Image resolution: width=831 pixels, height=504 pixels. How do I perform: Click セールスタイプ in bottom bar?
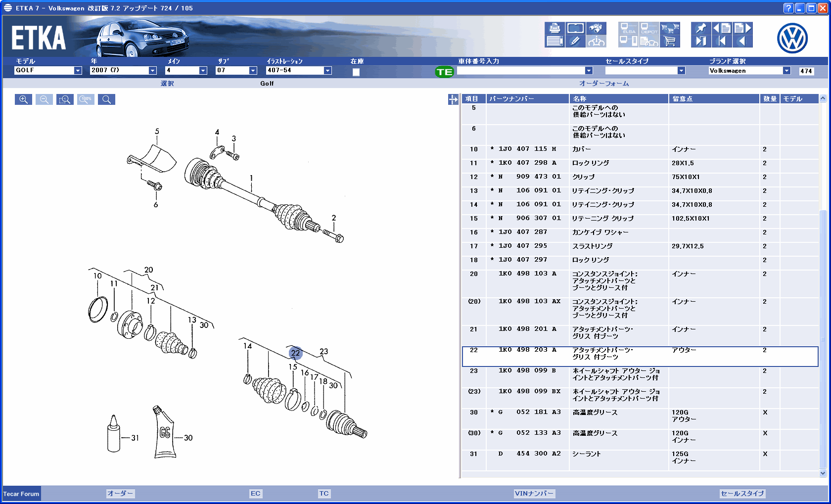coord(742,494)
